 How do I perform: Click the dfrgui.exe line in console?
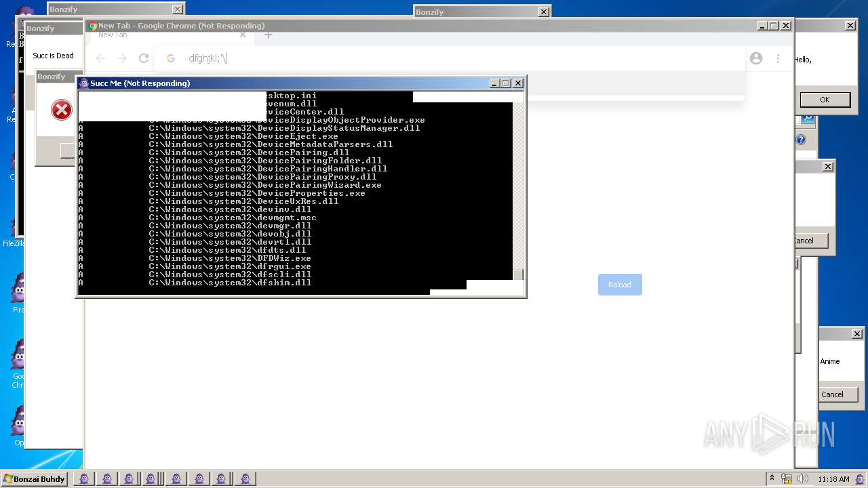(x=230, y=266)
